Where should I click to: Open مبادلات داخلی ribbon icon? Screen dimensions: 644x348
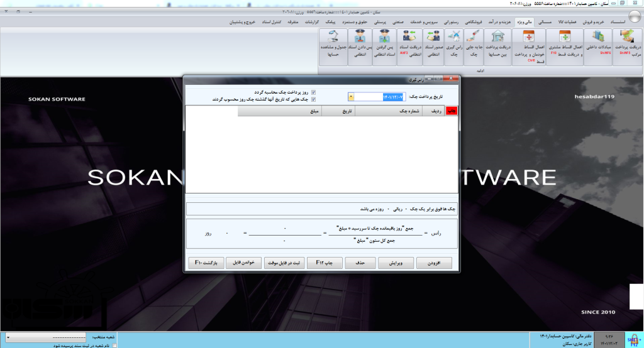[599, 46]
